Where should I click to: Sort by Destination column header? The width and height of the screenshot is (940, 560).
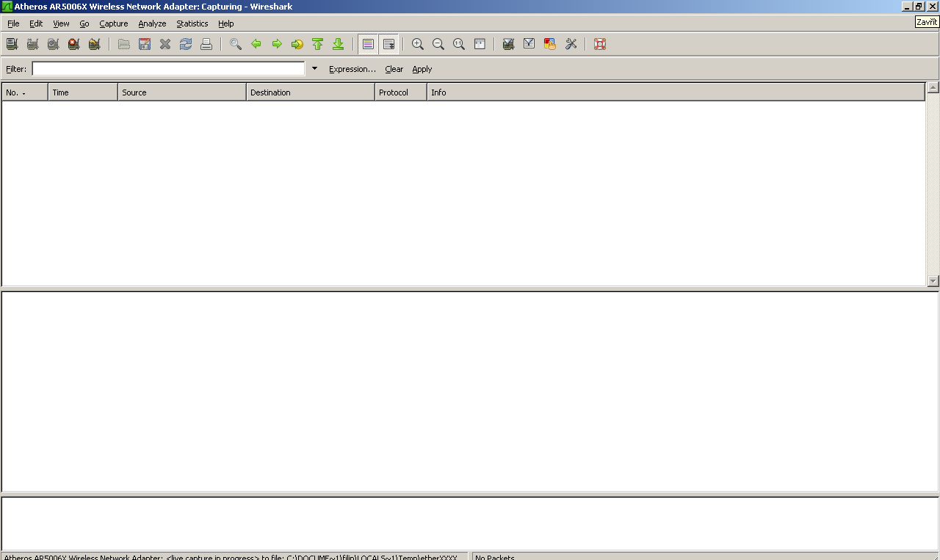tap(311, 92)
